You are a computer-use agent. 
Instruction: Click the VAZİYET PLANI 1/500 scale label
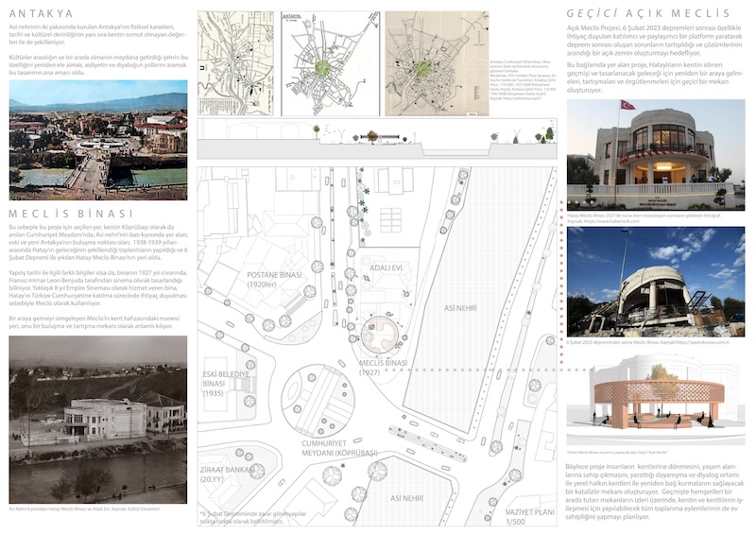[x=529, y=517]
